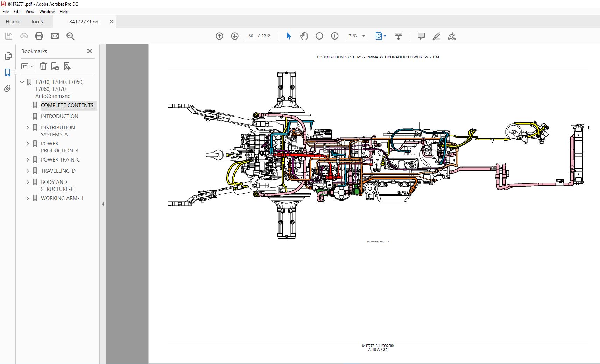Open the Attachments paperclip panel
600x364 pixels.
8,88
